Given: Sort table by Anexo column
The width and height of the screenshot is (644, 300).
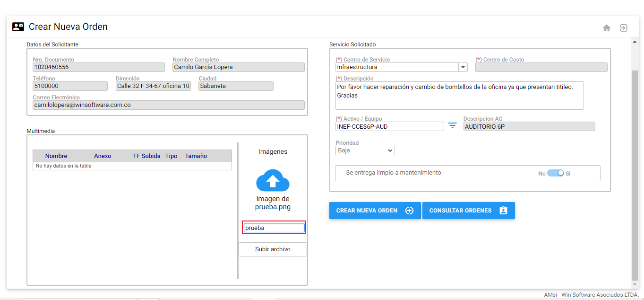Looking at the screenshot, I should pos(103,156).
